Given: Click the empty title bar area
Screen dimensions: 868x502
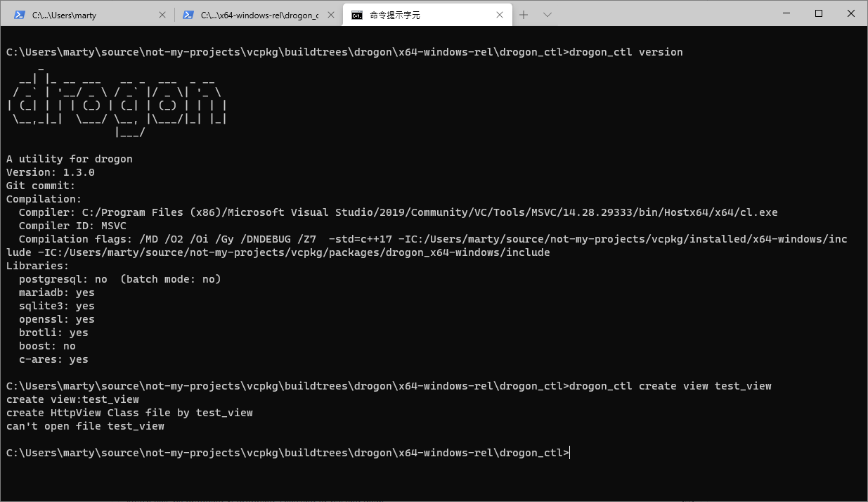Looking at the screenshot, I should pos(668,13).
